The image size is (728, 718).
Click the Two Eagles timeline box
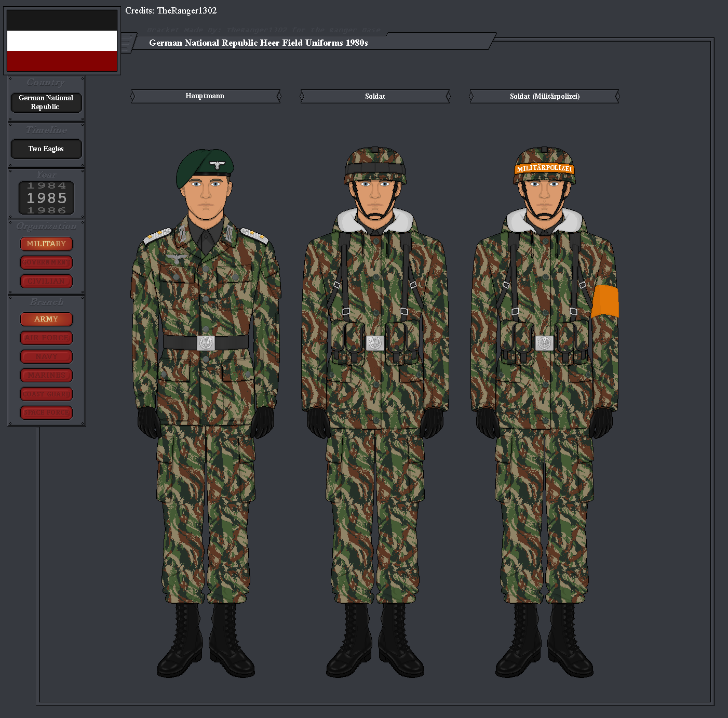[46, 149]
